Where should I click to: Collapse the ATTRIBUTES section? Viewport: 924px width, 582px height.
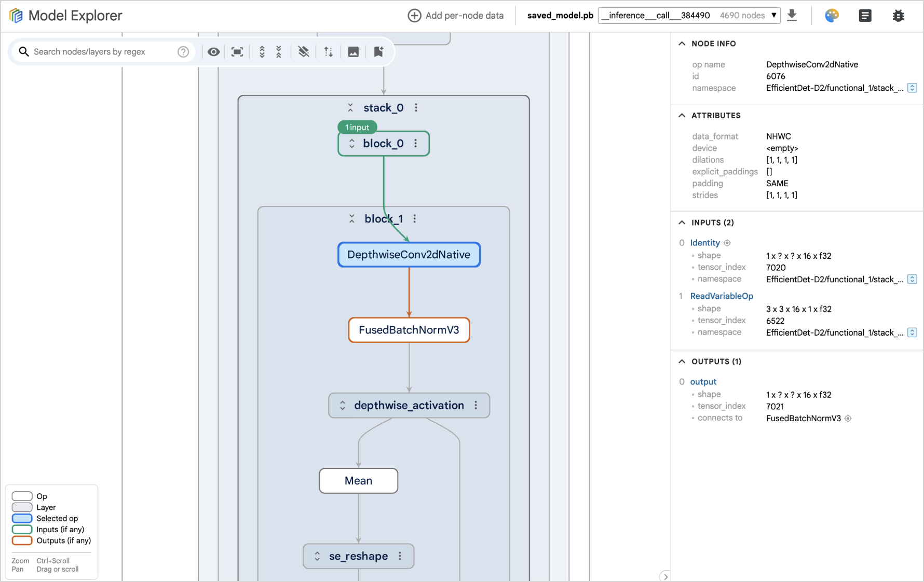tap(682, 115)
